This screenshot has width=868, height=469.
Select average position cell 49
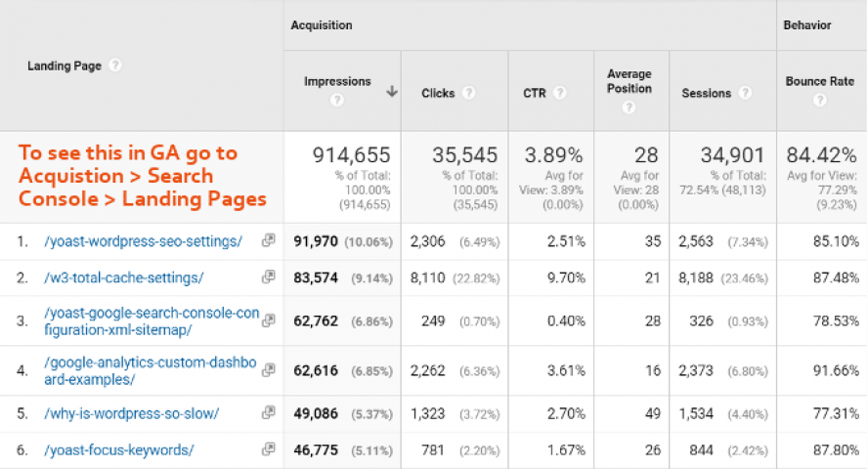[x=653, y=413]
